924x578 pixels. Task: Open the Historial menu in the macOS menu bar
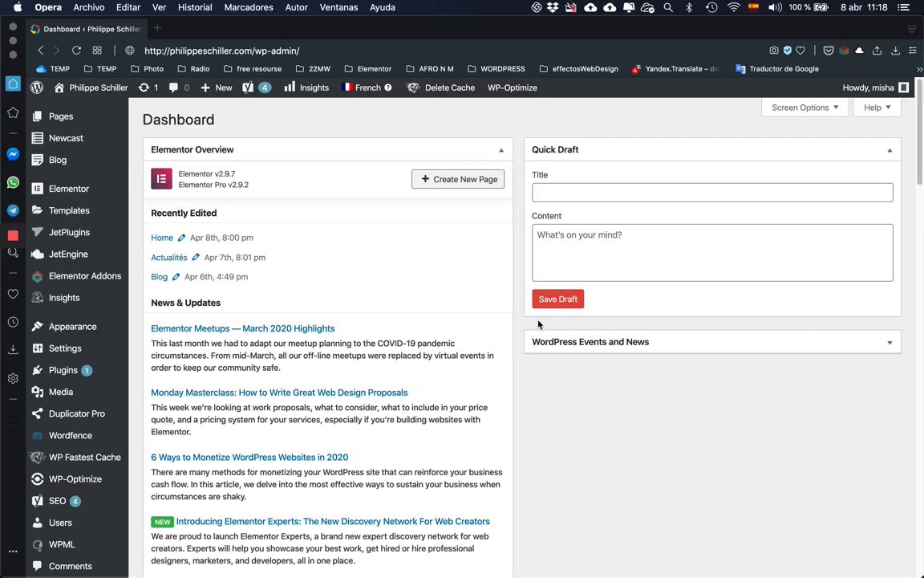195,8
